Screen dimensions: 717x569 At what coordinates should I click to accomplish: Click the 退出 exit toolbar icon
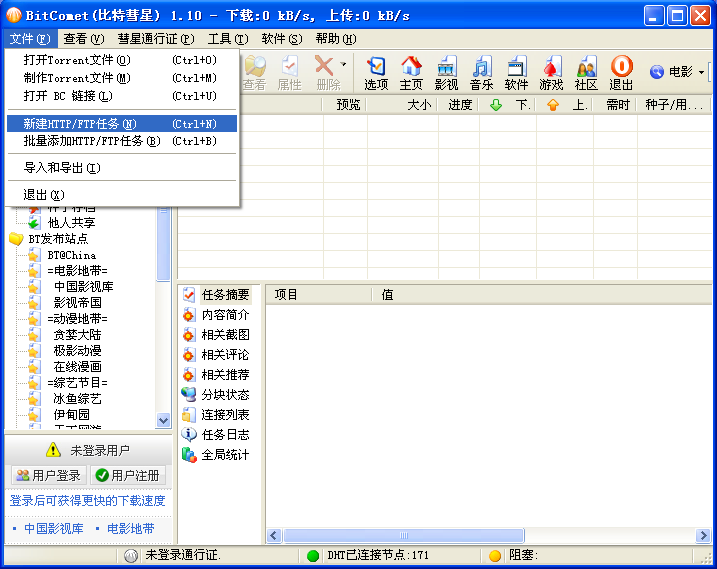coord(621,73)
